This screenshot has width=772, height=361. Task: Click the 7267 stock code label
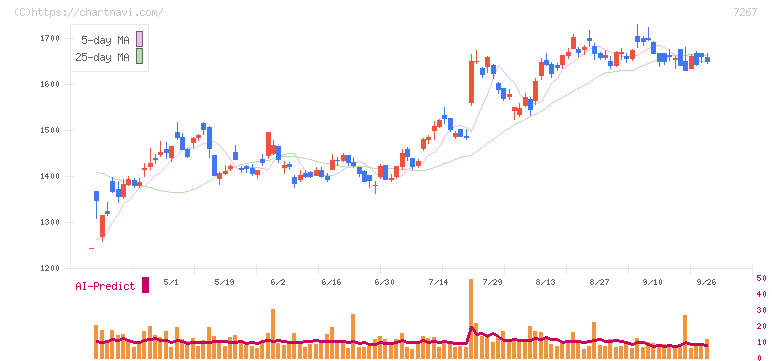tap(745, 12)
